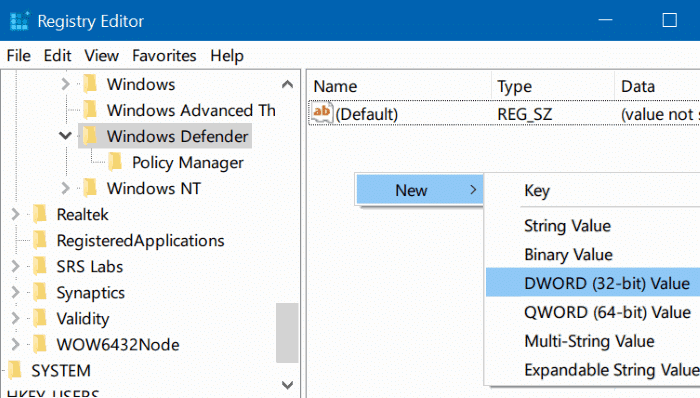Click the RegisteredApplications folder icon

click(40, 240)
